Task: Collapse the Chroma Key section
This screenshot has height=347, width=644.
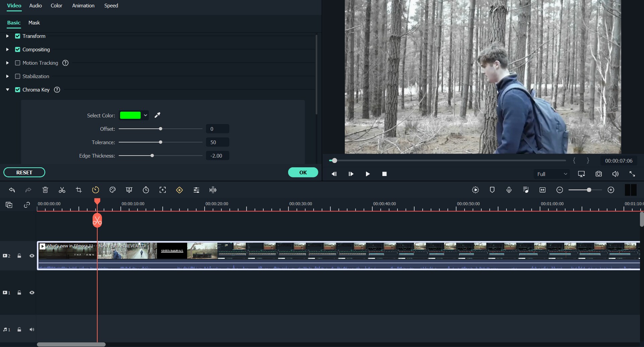Action: (7, 90)
